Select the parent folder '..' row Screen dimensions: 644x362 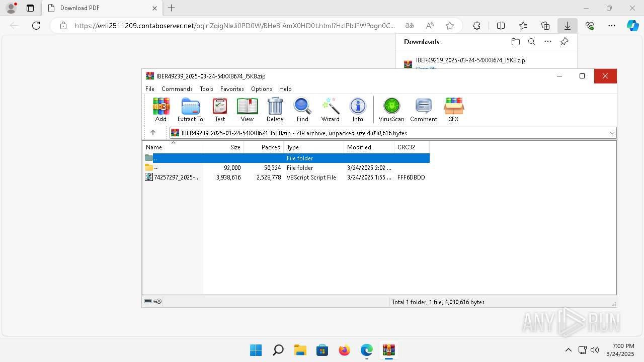[286, 158]
